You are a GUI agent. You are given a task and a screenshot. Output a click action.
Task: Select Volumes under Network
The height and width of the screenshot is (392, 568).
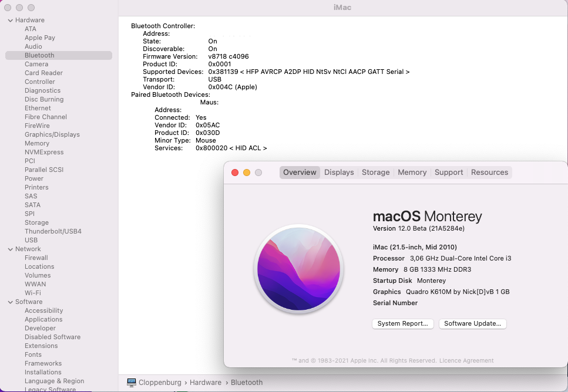coord(38,275)
